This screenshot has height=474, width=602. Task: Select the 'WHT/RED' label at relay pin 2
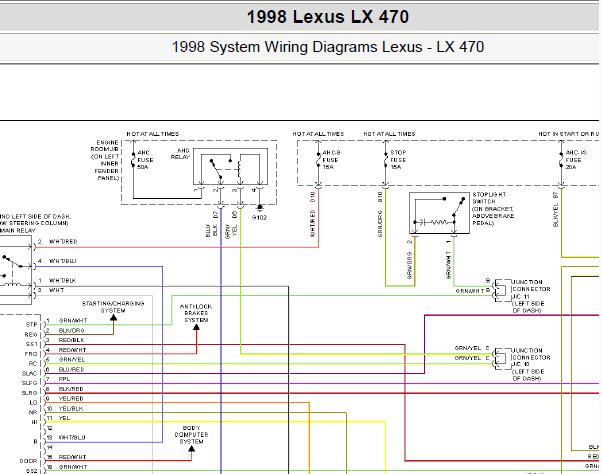(63, 241)
